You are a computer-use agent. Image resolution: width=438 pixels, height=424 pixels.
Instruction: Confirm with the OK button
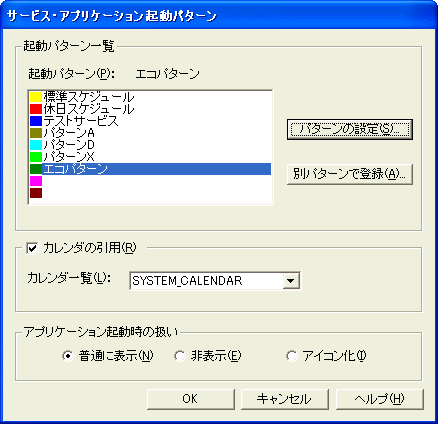pos(191,399)
